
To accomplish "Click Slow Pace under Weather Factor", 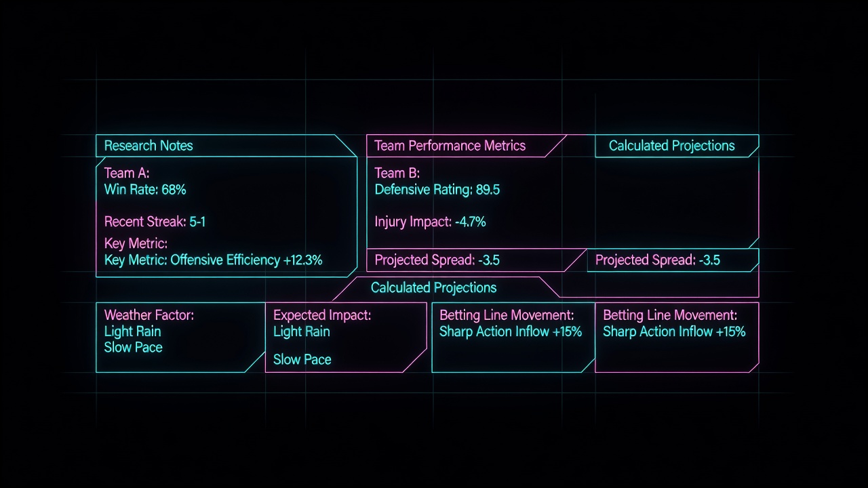I will click(x=134, y=348).
